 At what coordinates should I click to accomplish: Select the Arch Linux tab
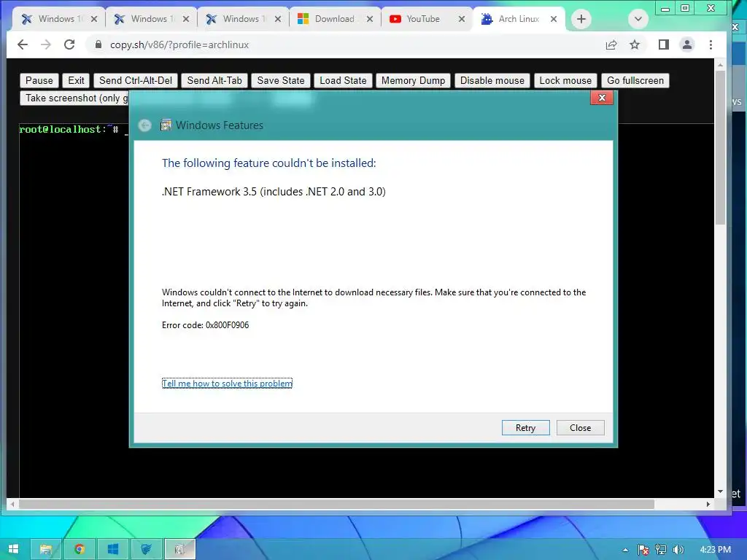tap(519, 19)
